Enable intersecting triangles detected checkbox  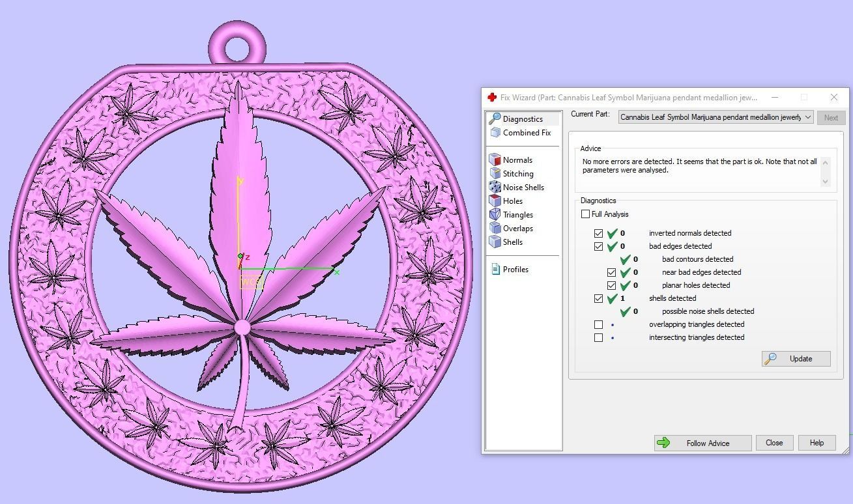(x=598, y=337)
